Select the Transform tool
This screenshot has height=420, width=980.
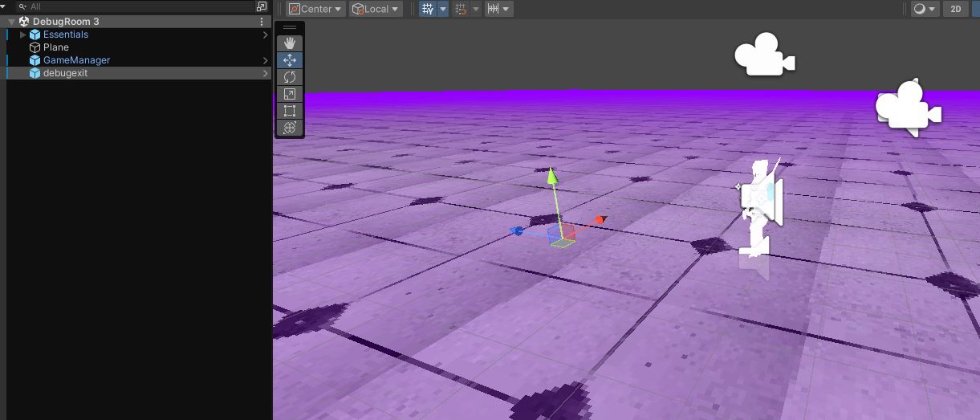click(x=290, y=128)
